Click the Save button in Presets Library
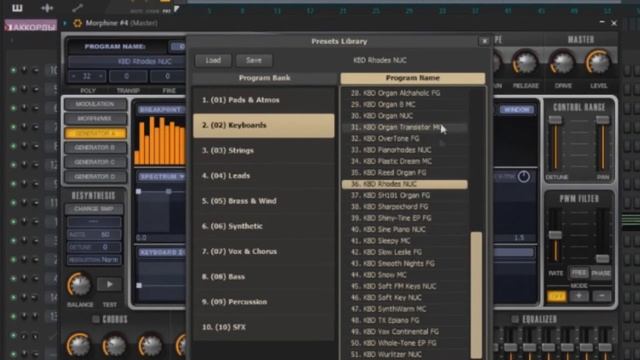Screen dimensions: 640x360 (254, 60)
